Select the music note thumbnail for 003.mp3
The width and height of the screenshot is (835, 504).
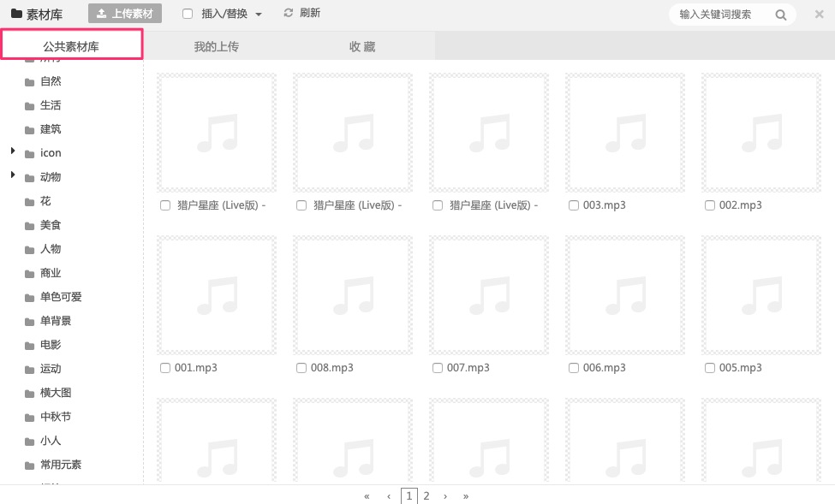(624, 133)
